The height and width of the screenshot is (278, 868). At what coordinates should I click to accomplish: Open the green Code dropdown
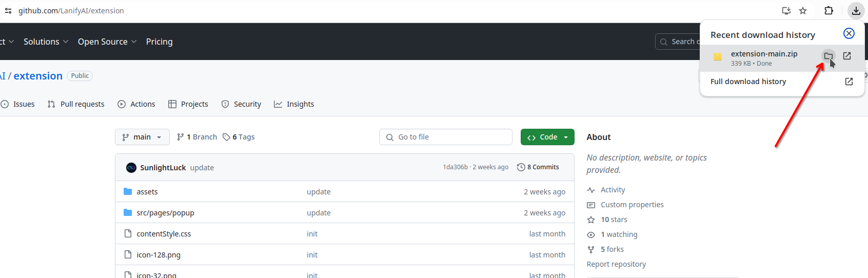click(547, 137)
